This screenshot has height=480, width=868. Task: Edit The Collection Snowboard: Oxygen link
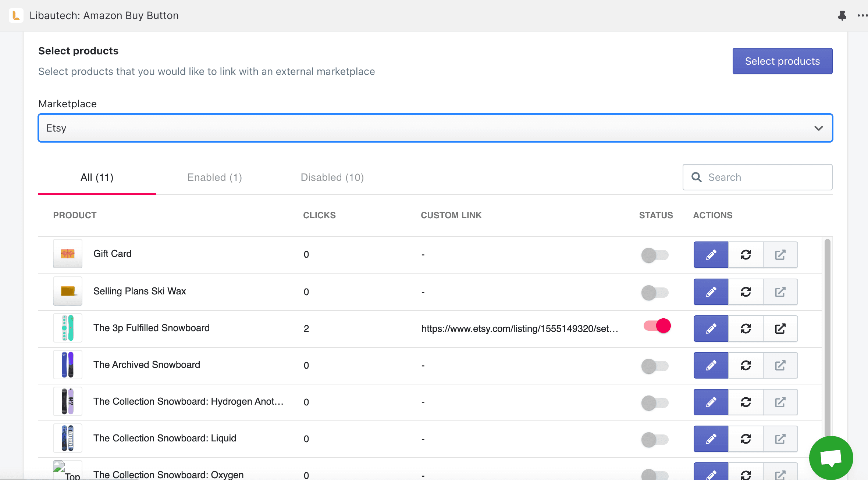(x=711, y=472)
